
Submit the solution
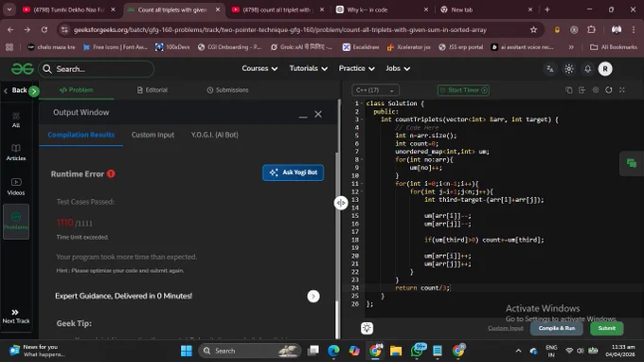[x=607, y=328]
